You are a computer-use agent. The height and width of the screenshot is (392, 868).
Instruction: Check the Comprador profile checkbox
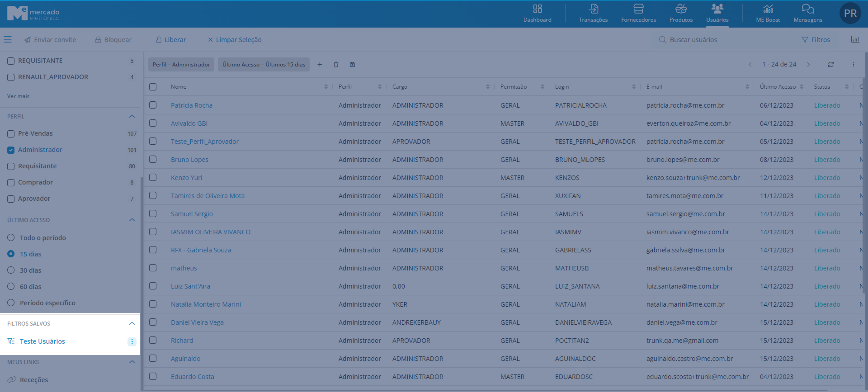pos(11,182)
